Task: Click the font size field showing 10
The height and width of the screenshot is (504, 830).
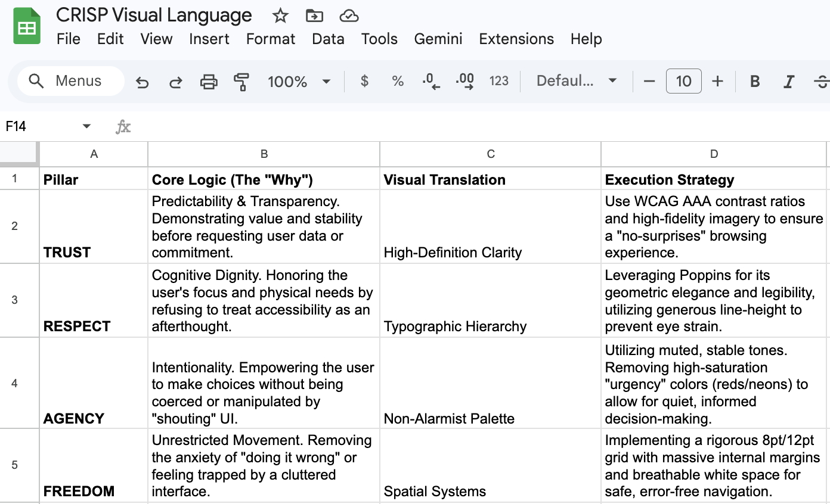Action: point(684,81)
